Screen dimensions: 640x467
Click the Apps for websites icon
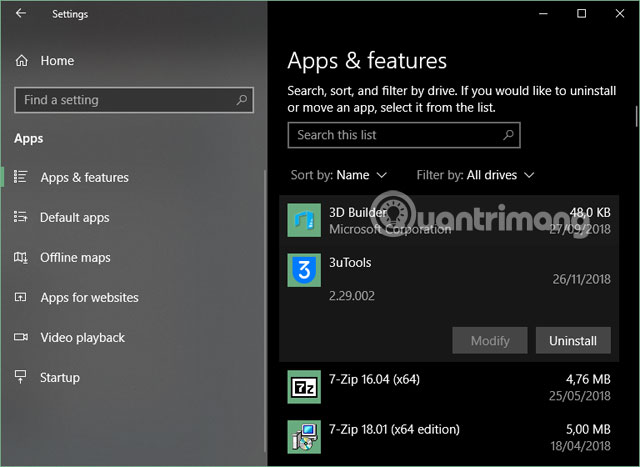coord(20,297)
